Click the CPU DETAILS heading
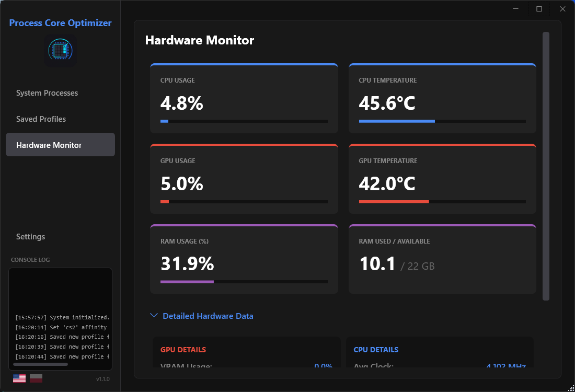575x392 pixels. [376, 350]
